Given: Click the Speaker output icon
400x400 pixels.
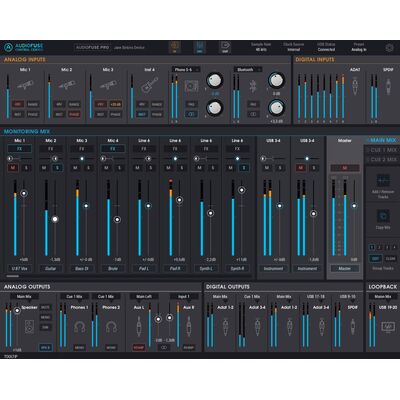Looking at the screenshot, I should point(29,327).
